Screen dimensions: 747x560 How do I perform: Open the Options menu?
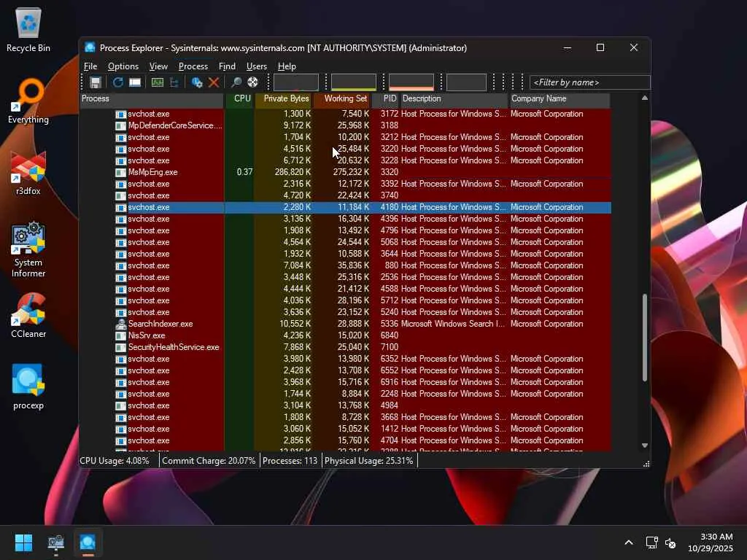123,66
